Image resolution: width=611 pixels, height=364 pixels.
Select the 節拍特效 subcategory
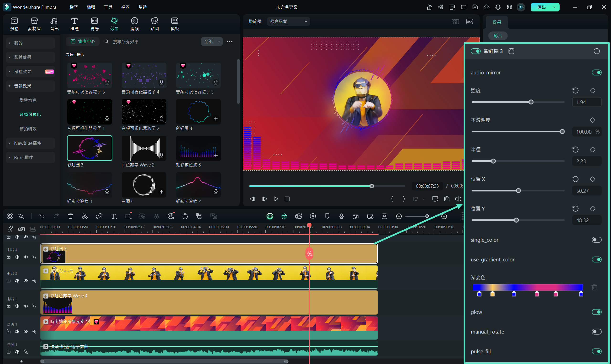pyautogui.click(x=28, y=129)
